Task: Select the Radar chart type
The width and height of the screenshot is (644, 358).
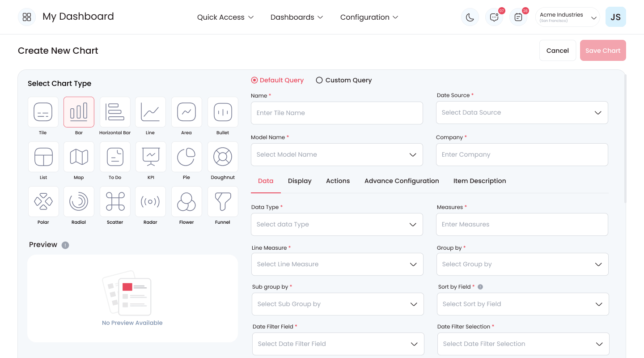Action: pos(151,202)
